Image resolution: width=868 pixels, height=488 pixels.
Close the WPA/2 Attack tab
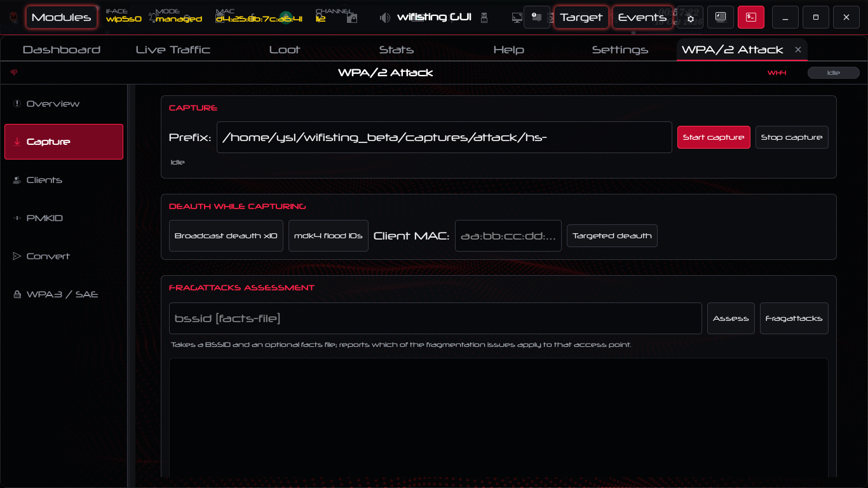(x=798, y=50)
